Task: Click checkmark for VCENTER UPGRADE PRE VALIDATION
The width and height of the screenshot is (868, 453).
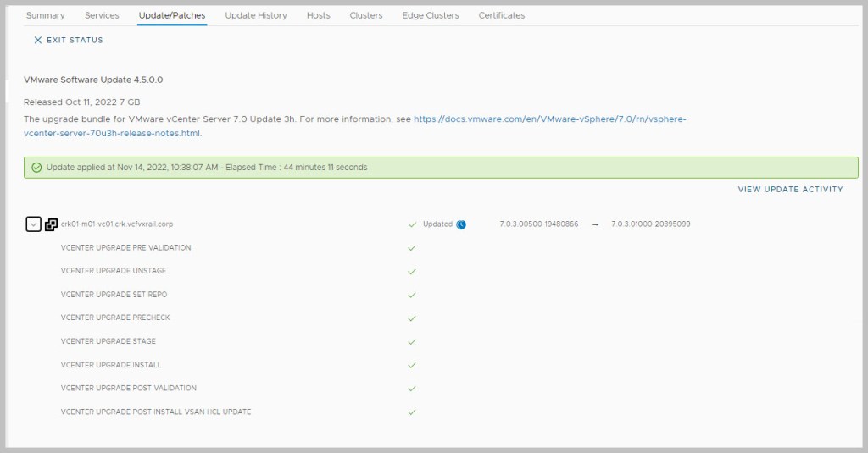Action: [412, 248]
